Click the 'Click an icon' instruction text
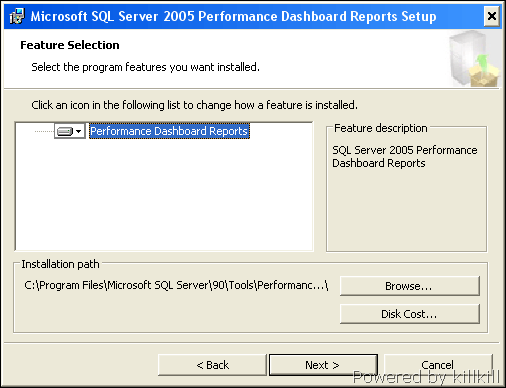The width and height of the screenshot is (506, 388). click(194, 105)
